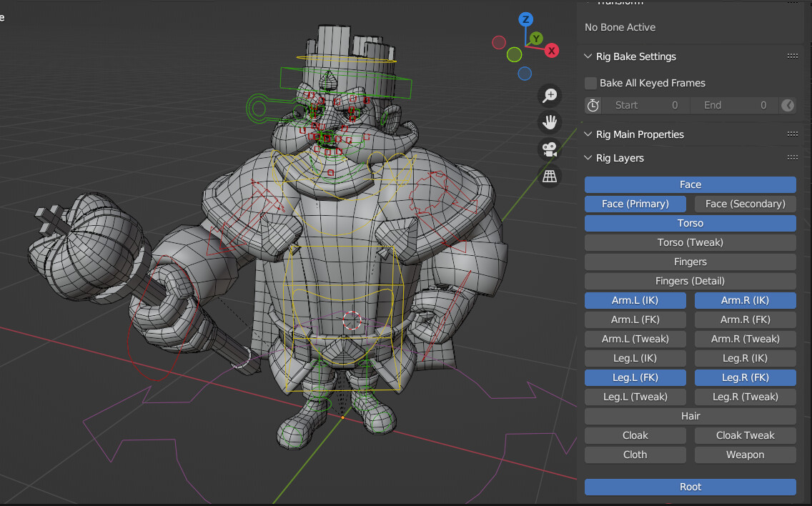Click the stopwatch icon beside Start field

pyautogui.click(x=593, y=106)
